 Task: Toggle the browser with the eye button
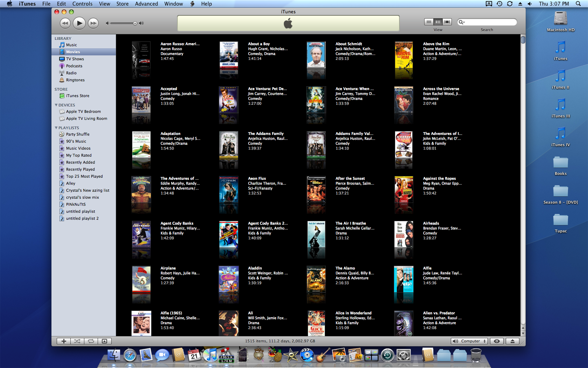(497, 341)
